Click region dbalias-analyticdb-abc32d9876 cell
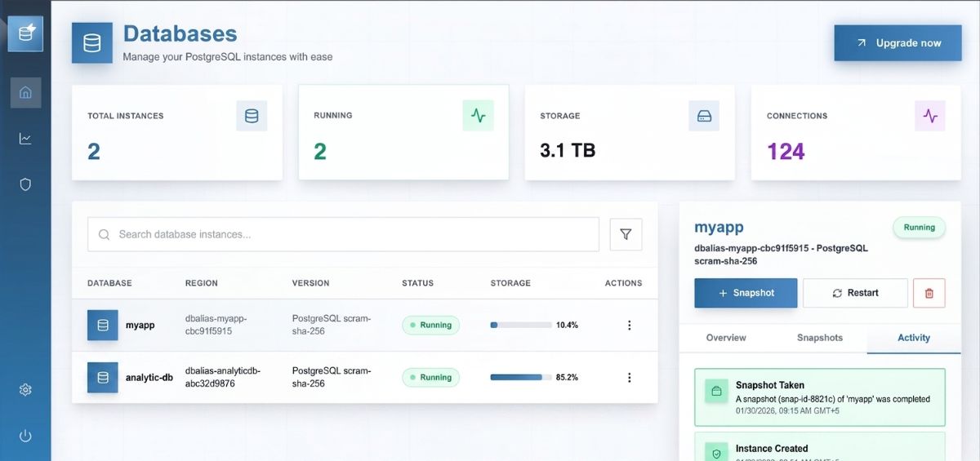980x461 pixels. click(223, 377)
